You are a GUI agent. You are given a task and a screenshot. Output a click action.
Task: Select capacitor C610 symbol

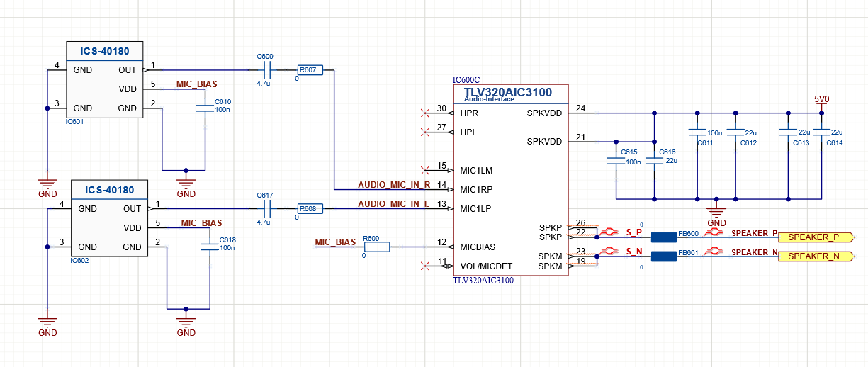click(205, 110)
